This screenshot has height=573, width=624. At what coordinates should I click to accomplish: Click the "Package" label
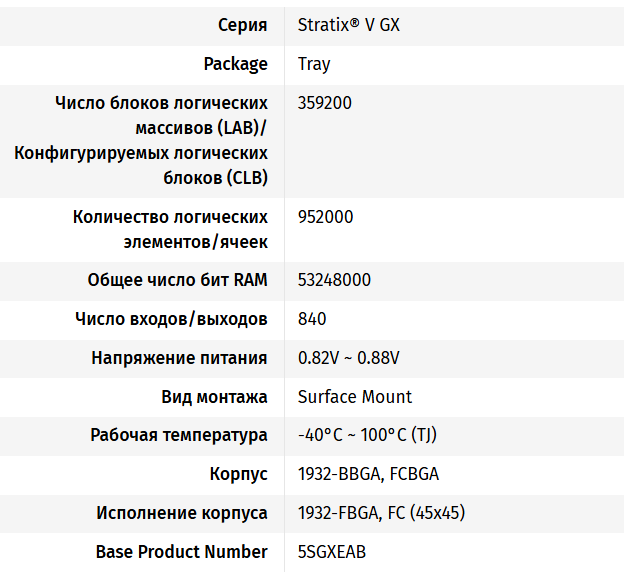(x=235, y=64)
